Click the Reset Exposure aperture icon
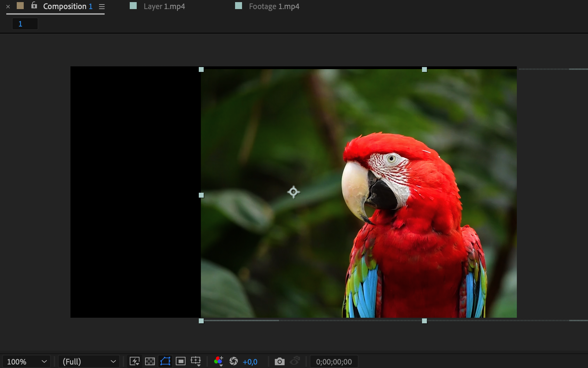Image resolution: width=588 pixels, height=368 pixels. 234,361
